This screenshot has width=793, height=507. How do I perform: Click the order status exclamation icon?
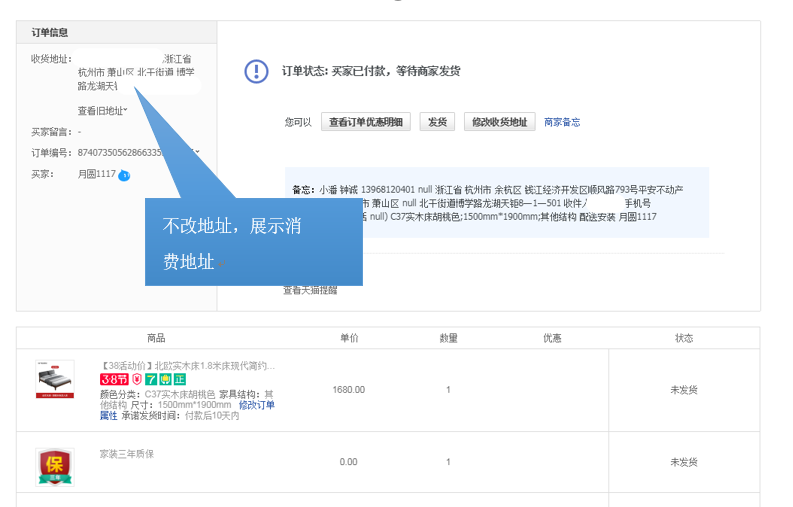tap(256, 71)
